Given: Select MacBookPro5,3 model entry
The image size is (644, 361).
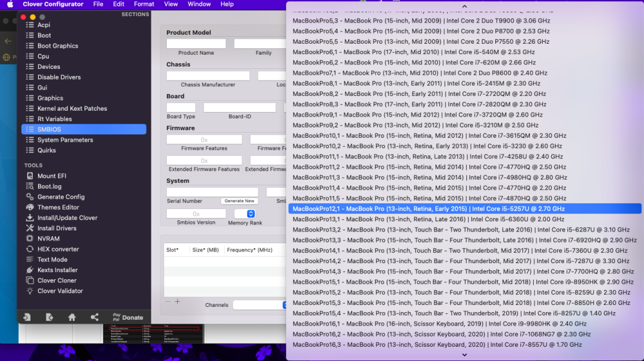Looking at the screenshot, I should [x=464, y=21].
